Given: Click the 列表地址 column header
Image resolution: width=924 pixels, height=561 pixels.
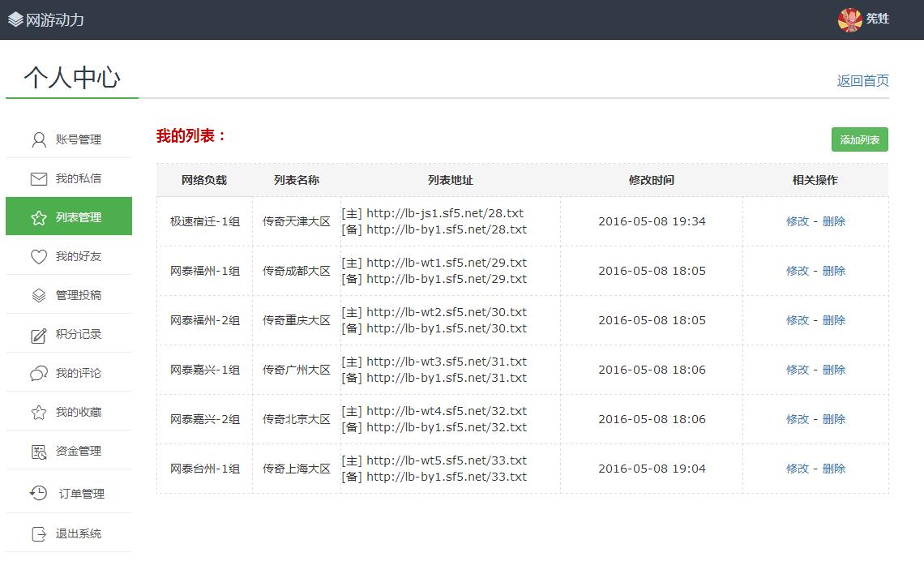Looking at the screenshot, I should (x=450, y=180).
